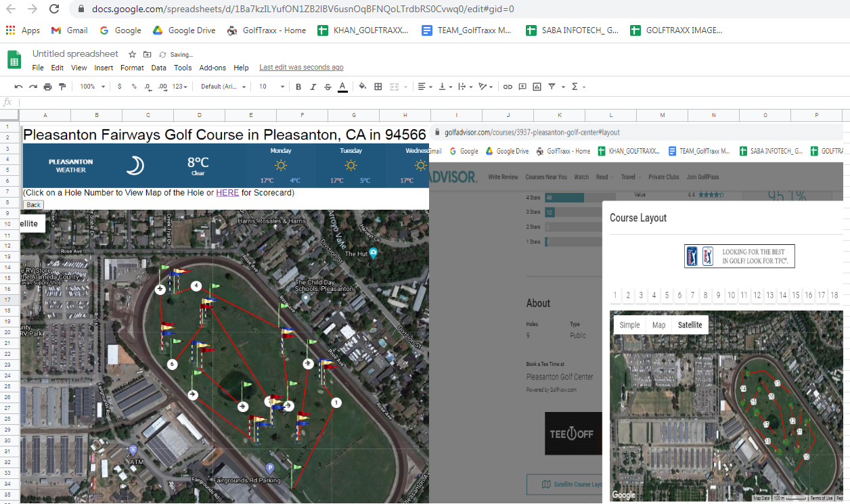Image resolution: width=850 pixels, height=504 pixels.
Task: Open the fill color picker
Action: click(x=363, y=87)
